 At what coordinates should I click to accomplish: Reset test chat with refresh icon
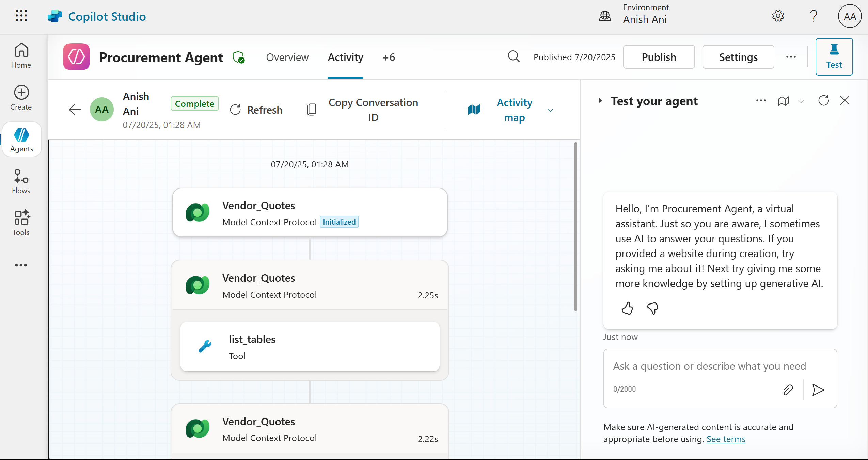coord(823,101)
